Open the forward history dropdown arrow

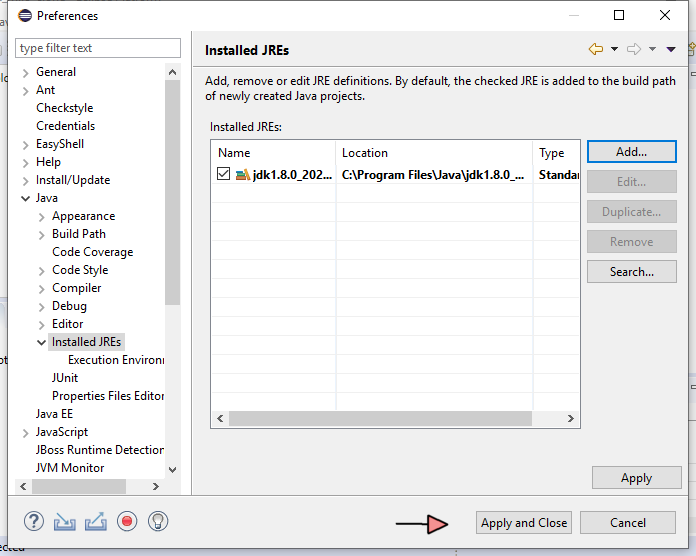(652, 49)
